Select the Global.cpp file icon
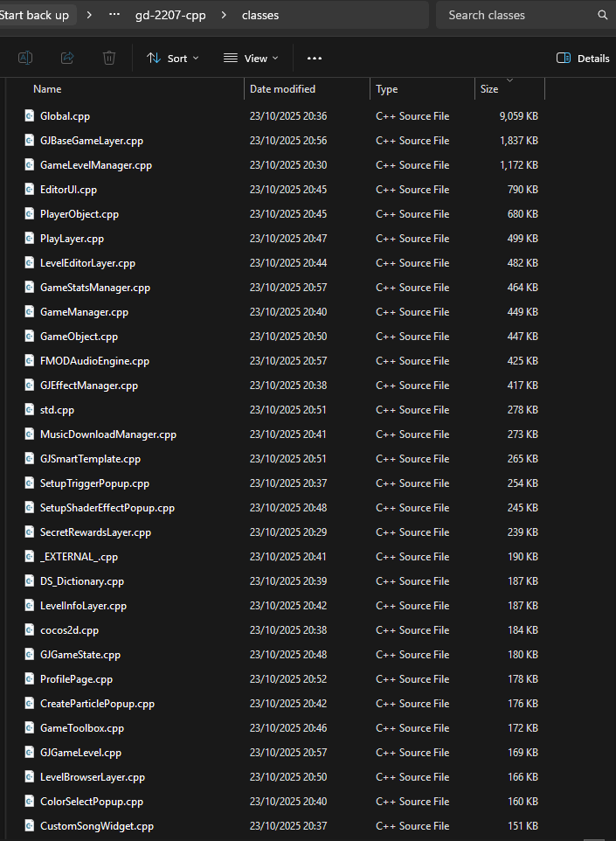The width and height of the screenshot is (616, 841). tap(30, 116)
